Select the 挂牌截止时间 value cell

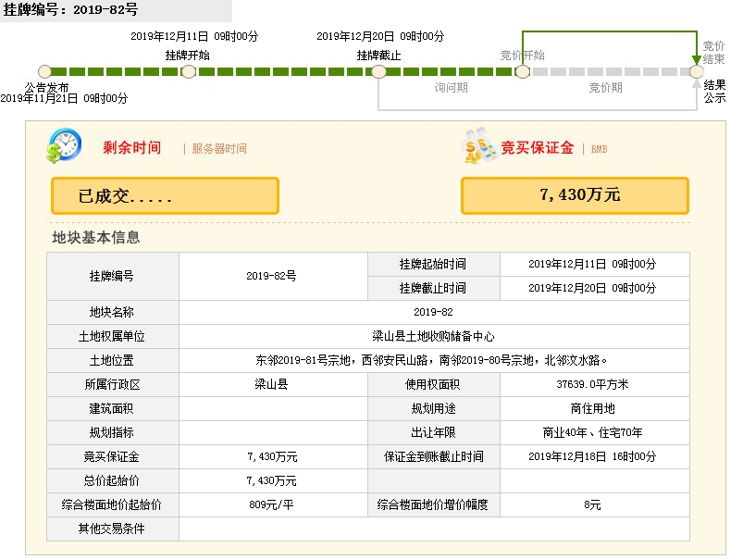(x=594, y=288)
